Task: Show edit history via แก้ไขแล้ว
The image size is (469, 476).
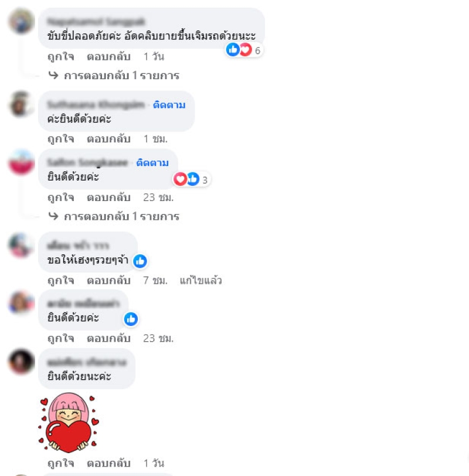Action: 200,280
